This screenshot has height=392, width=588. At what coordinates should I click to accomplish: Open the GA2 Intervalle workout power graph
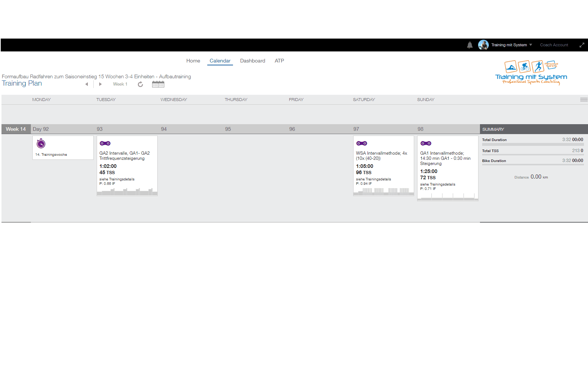pos(127,191)
